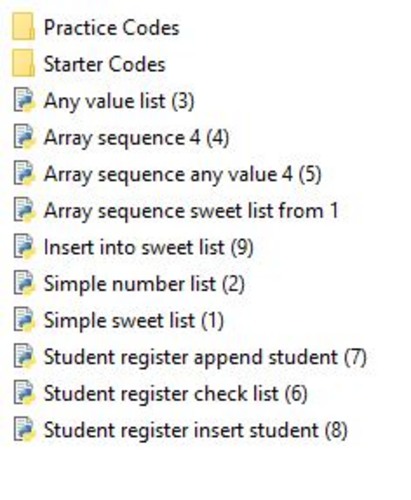The height and width of the screenshot is (500, 411).
Task: Select file Array sequence sweet list from 1
Action: [x=191, y=211]
